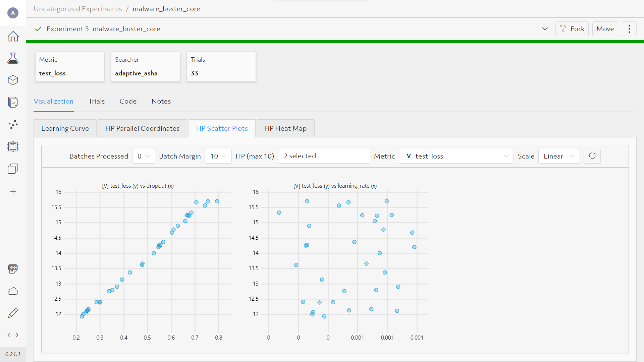Launch JupyterLab with the plus icon

pyautogui.click(x=13, y=191)
